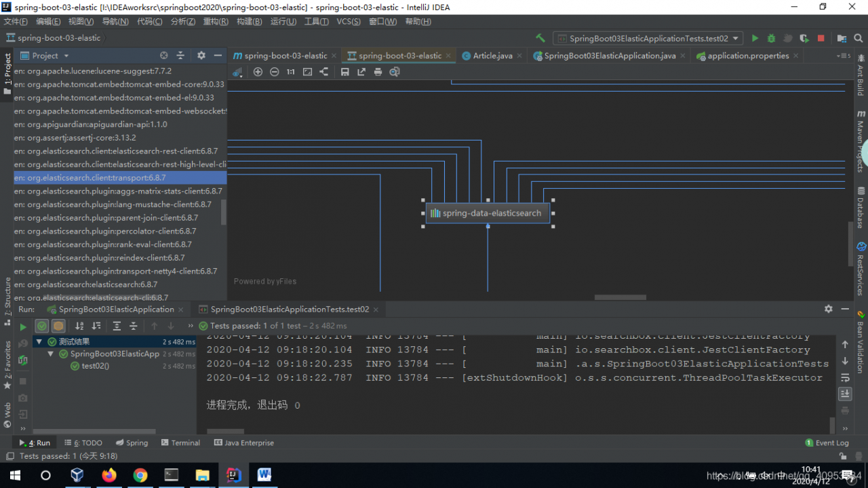Viewport: 868px width, 488px height.
Task: Export the diagram to a file
Action: 361,72
